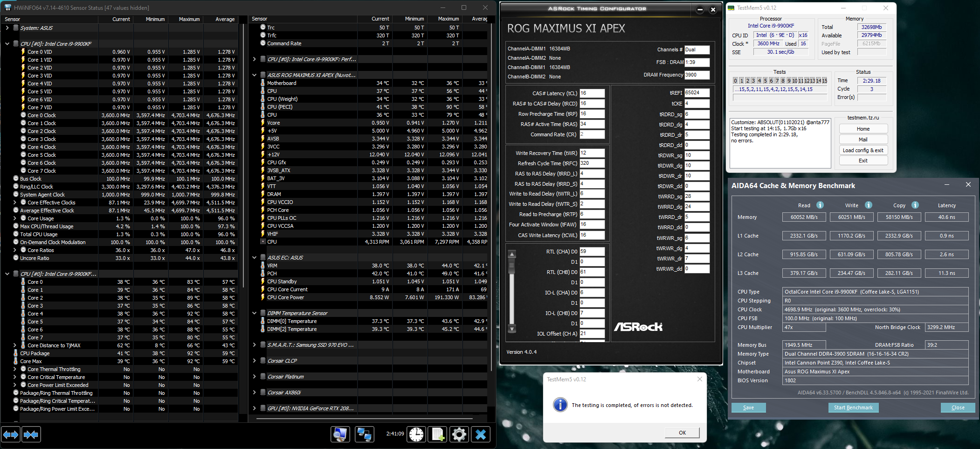Click the thermometer icon beside DIMM[0] Temperature

coord(263,321)
